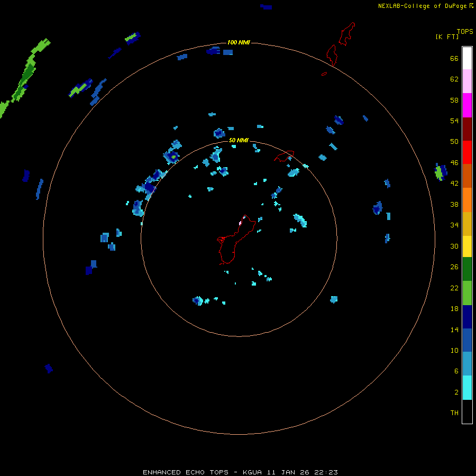Click the bright red legend swatch
The width and height of the screenshot is (476, 476).
(467, 152)
